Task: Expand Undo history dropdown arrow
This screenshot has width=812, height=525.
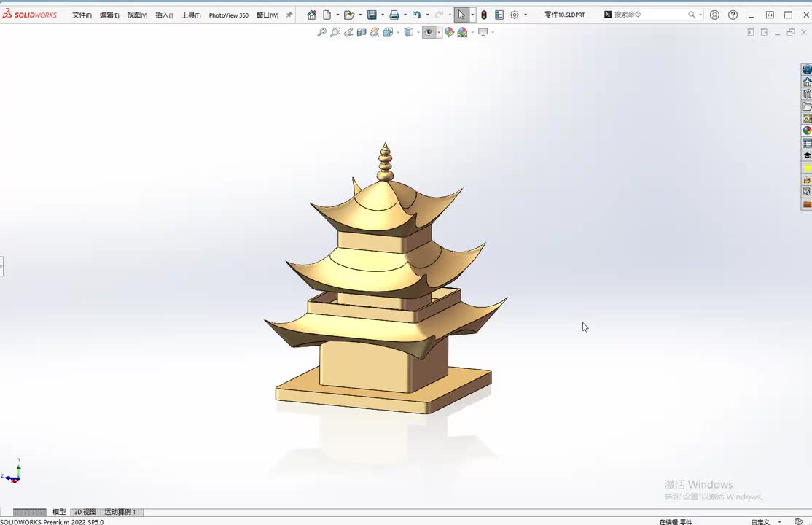Action: tap(427, 15)
